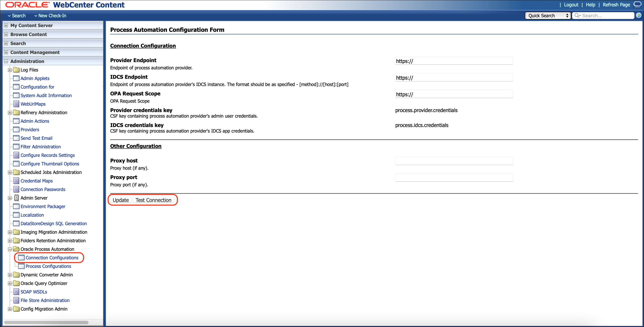Click the Provider Endpoint input field
644x327 pixels.
454,61
